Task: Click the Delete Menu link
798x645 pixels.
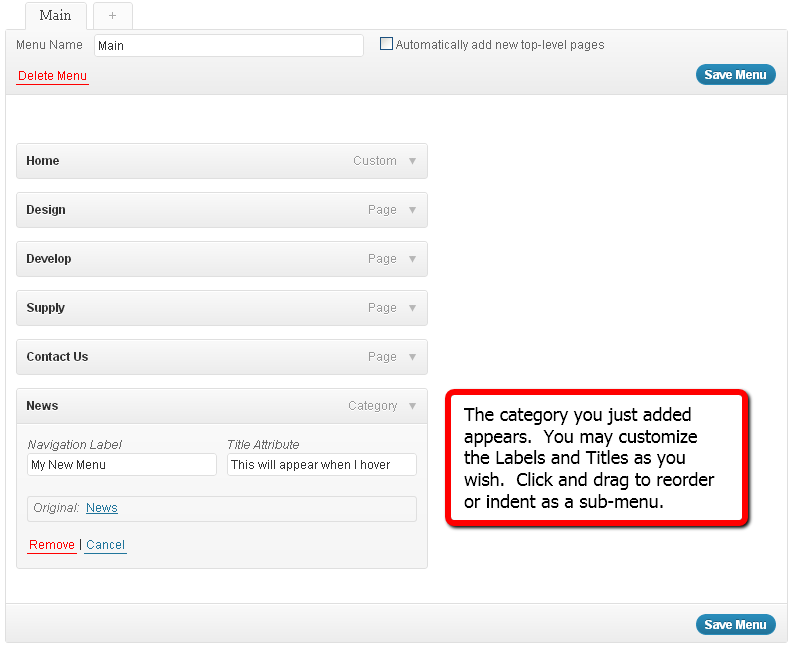Action: [52, 77]
